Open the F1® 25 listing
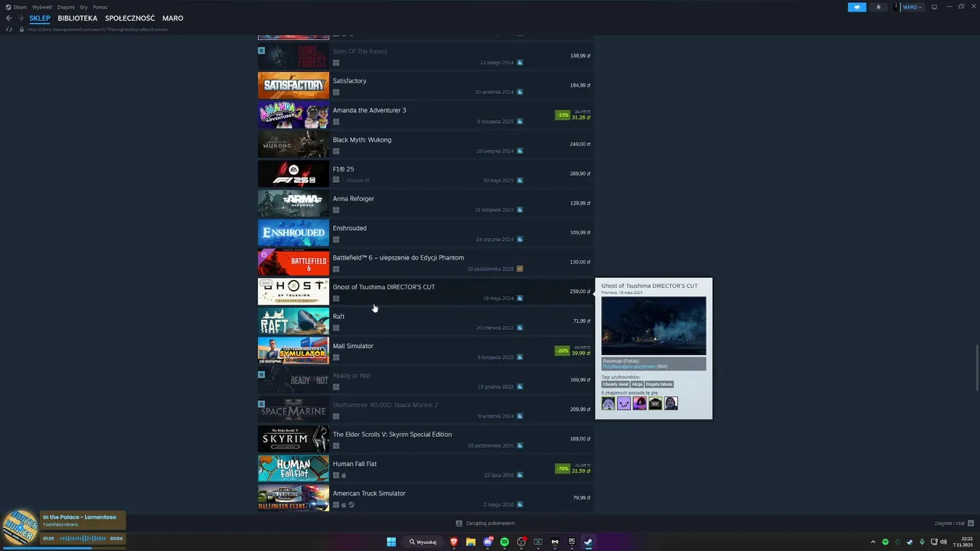Screen dimensions: 980x551 click(426, 174)
